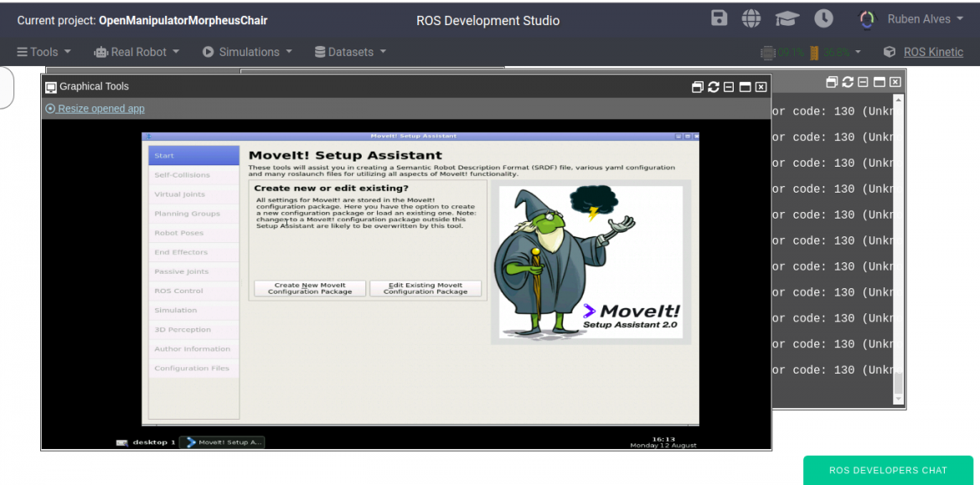The width and height of the screenshot is (980, 485).
Task: Click the RAM 36.8% usage value
Action: point(836,53)
